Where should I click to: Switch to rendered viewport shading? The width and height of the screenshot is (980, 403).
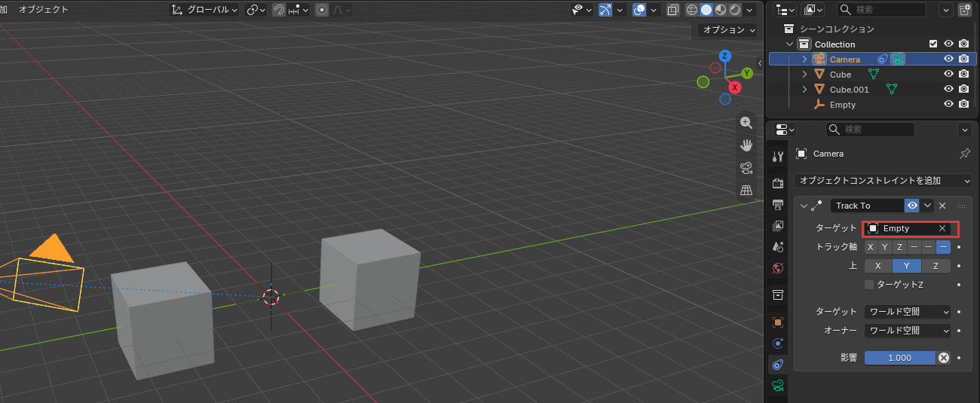click(x=735, y=10)
